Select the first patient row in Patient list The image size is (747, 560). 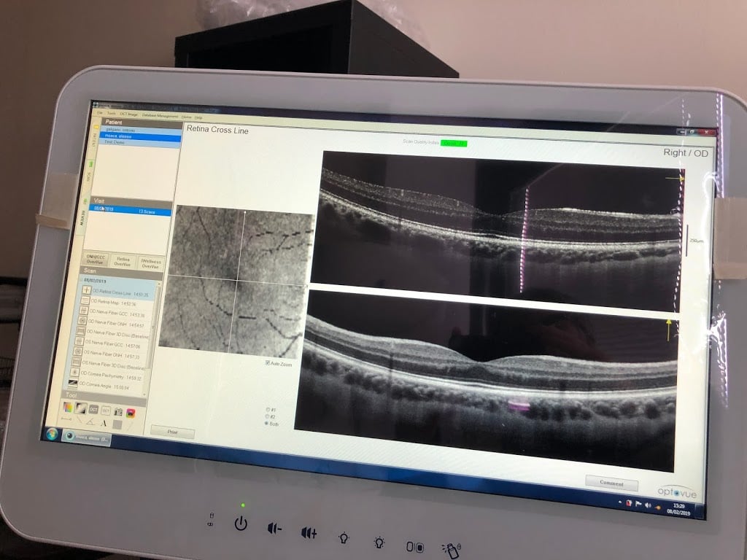pyautogui.click(x=143, y=130)
